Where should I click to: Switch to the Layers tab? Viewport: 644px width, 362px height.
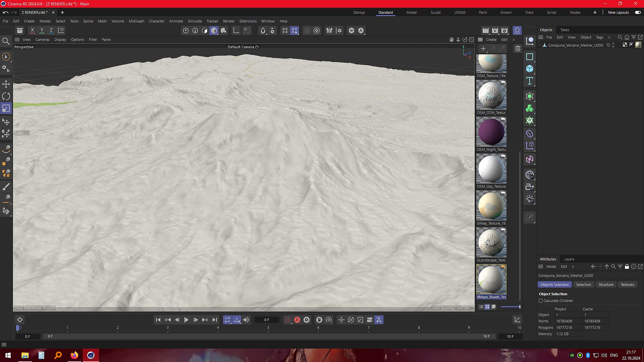569,259
